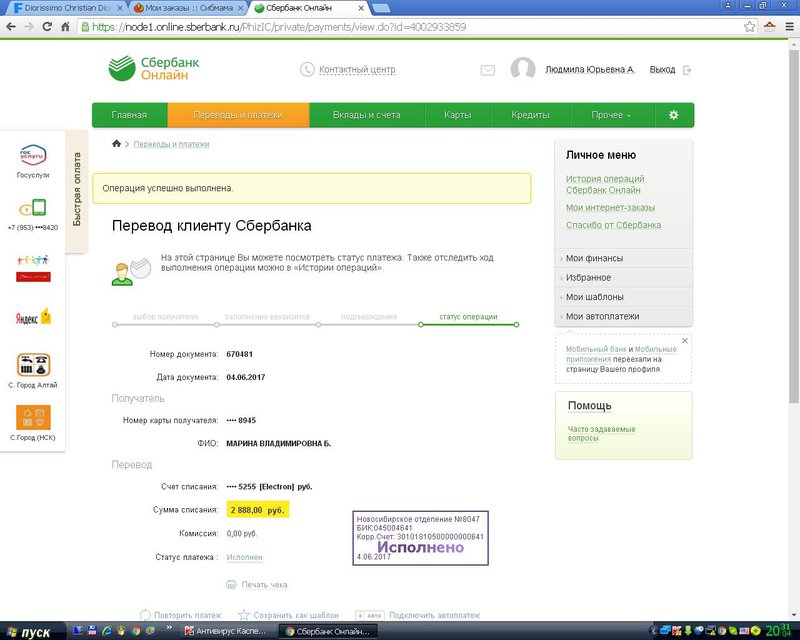Open the Яндекс quick payment icon
This screenshot has height=640, width=800.
coord(33,317)
